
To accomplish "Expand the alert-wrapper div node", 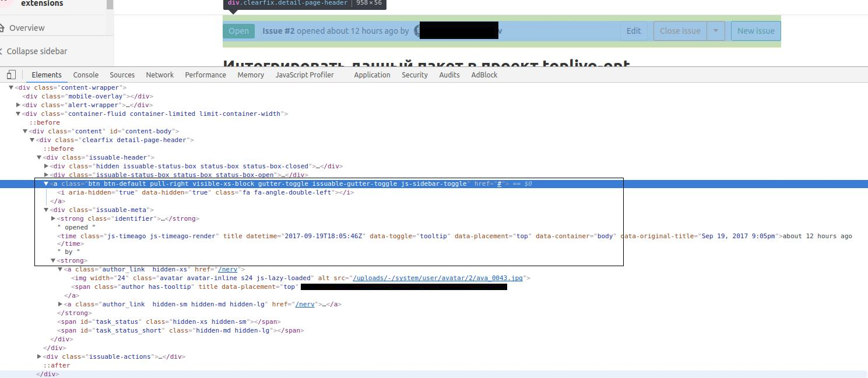I will (x=18, y=105).
